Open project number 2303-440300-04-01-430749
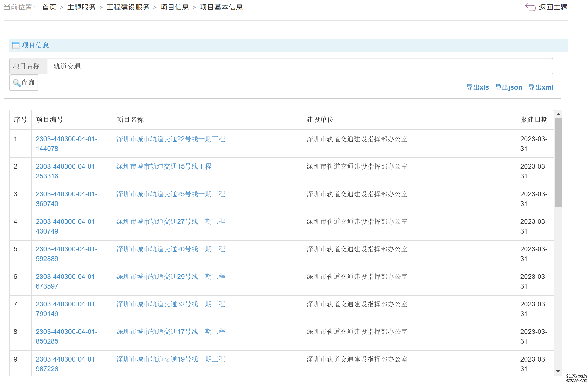Screen dimensions: 588x383 coord(67,226)
